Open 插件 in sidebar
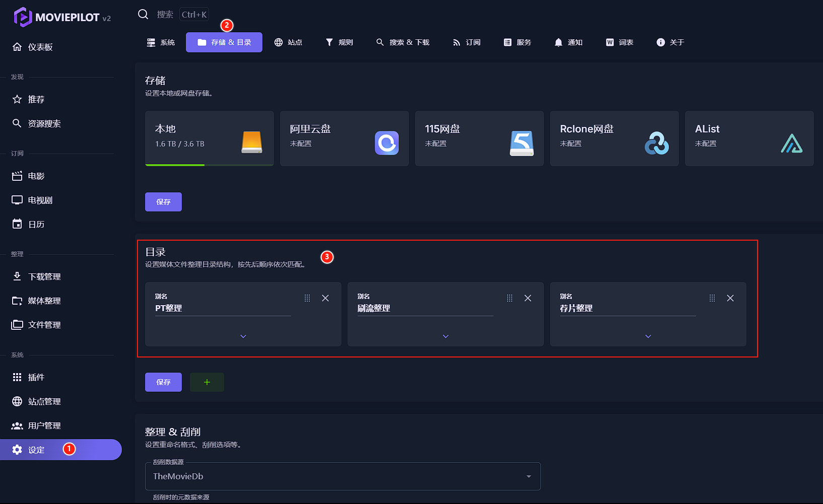The image size is (823, 504). [61, 377]
